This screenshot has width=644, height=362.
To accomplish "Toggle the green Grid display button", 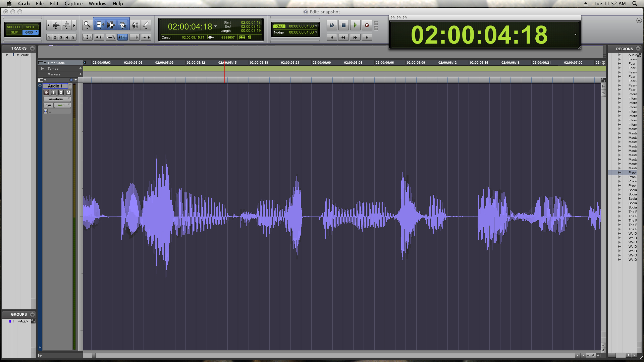I will tap(279, 26).
